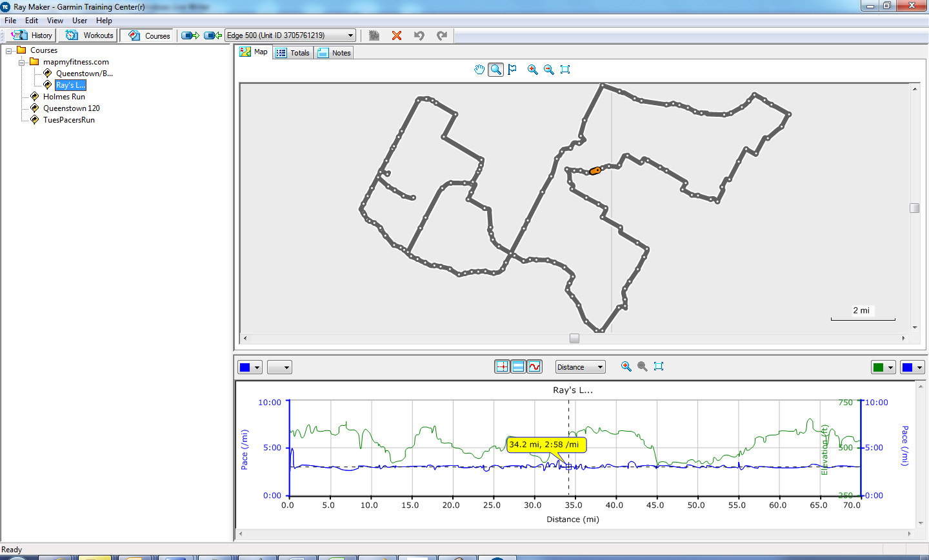This screenshot has height=560, width=929.
Task: Click the map scroll left arrow
Action: [245, 338]
